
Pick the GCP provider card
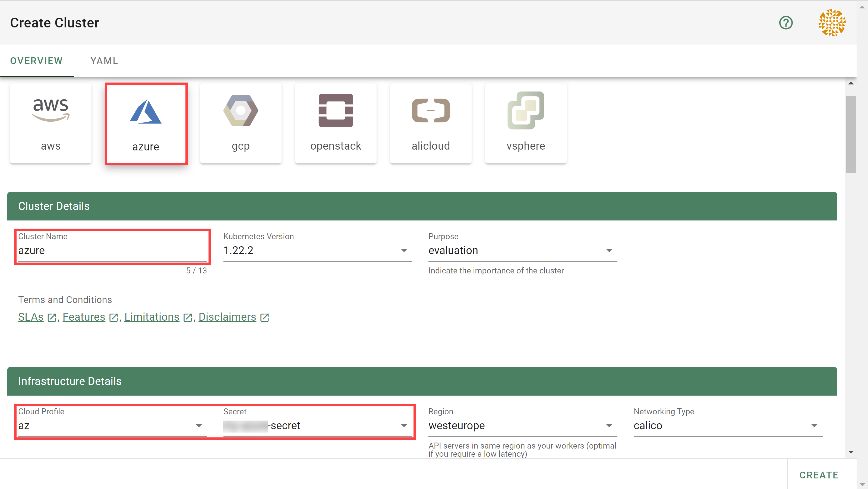click(241, 123)
